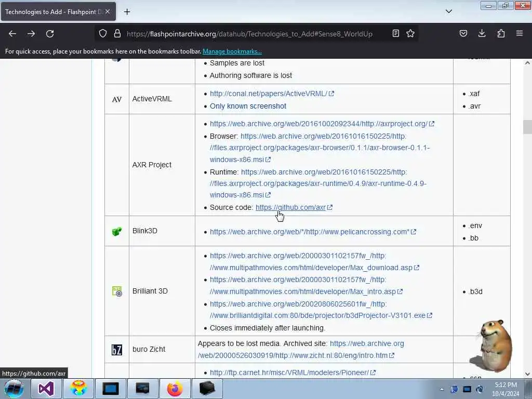
Task: Open archived pelicancrossing.com link
Action: (313, 232)
